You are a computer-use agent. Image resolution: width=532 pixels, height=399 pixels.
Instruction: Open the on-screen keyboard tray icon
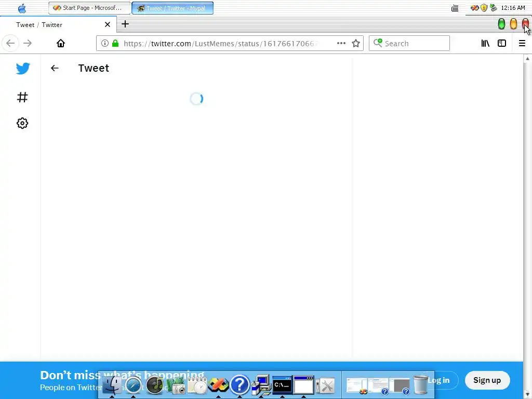(x=455, y=8)
